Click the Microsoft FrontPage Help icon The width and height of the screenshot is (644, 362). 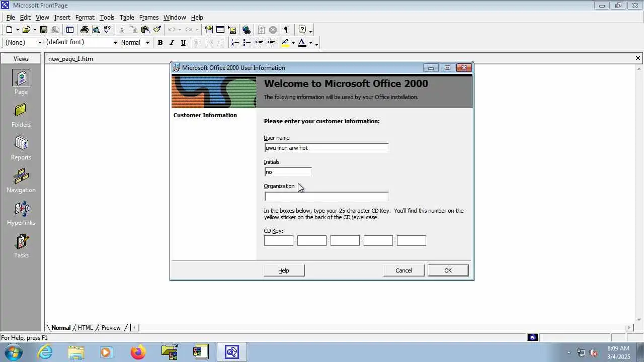click(x=302, y=30)
